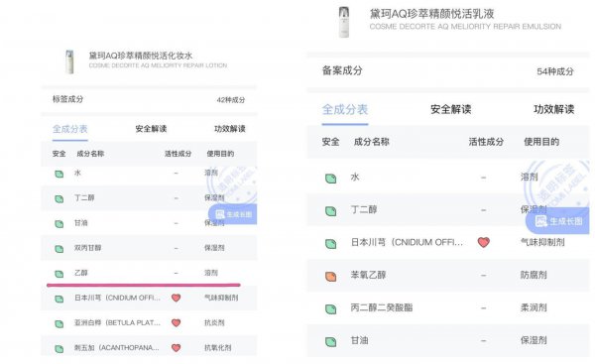595x364 pixels.
Task: Click product title 黛珂AQ珍萃精颜悦活乳液
Action: [x=431, y=14]
